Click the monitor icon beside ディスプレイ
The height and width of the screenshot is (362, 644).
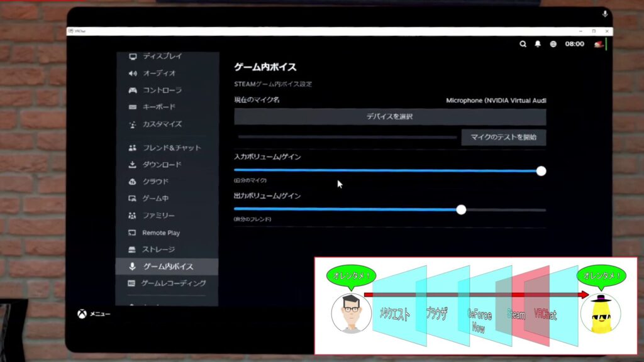[x=133, y=56]
